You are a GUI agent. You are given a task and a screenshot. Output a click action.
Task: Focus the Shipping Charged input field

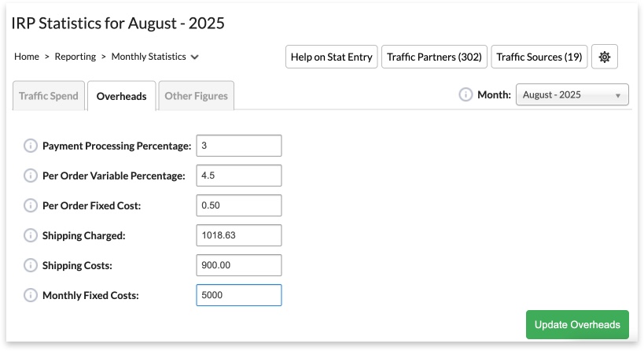(x=238, y=235)
